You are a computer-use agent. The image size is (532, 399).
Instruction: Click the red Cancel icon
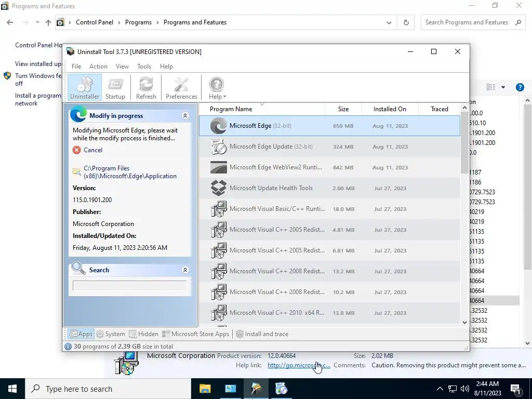[77, 150]
